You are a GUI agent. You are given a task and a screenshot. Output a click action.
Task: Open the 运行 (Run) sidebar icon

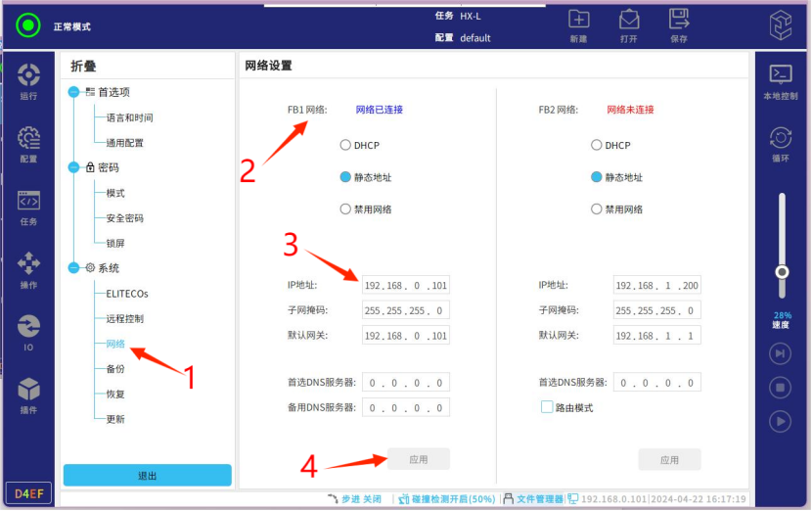[x=28, y=80]
